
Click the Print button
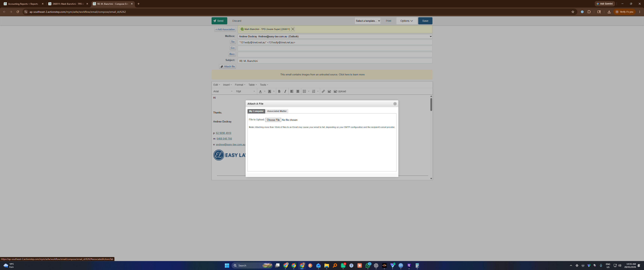pyautogui.click(x=388, y=21)
